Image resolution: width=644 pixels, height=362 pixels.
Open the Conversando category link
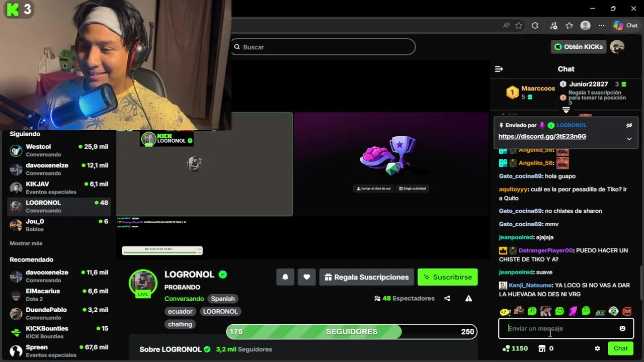[184, 299]
